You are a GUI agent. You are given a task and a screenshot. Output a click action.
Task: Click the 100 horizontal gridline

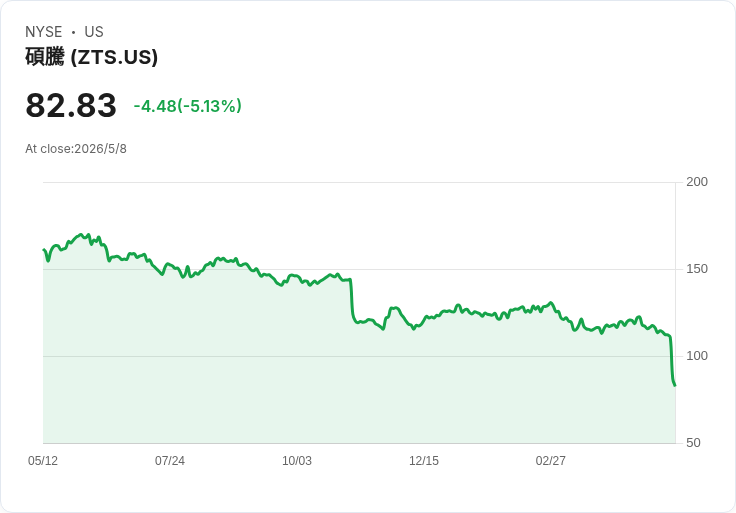pyautogui.click(x=360, y=356)
